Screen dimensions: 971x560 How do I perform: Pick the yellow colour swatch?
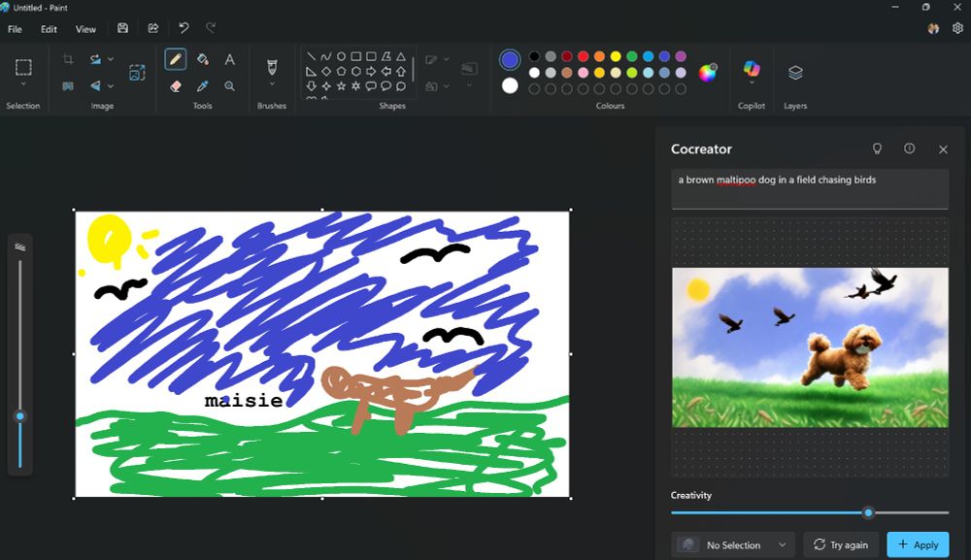616,56
